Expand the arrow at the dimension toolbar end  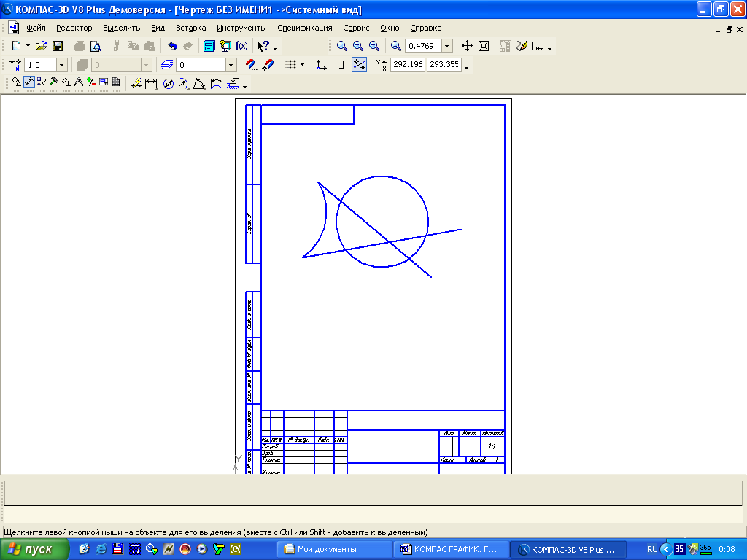tap(245, 87)
